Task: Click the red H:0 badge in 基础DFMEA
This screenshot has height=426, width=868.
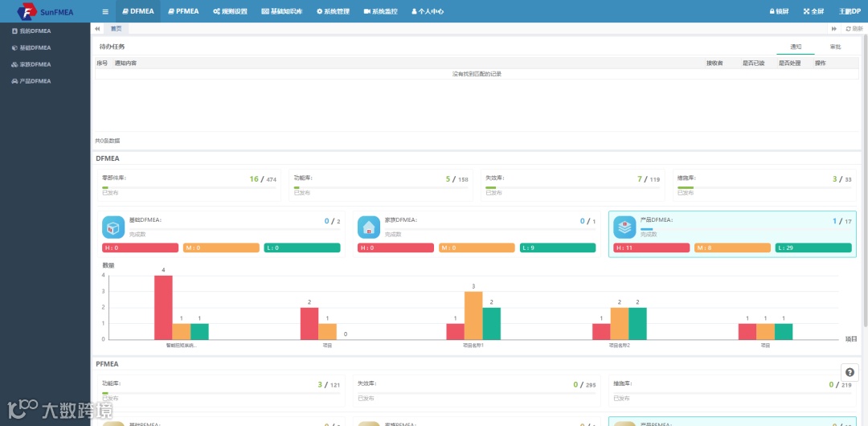Action: pyautogui.click(x=140, y=248)
